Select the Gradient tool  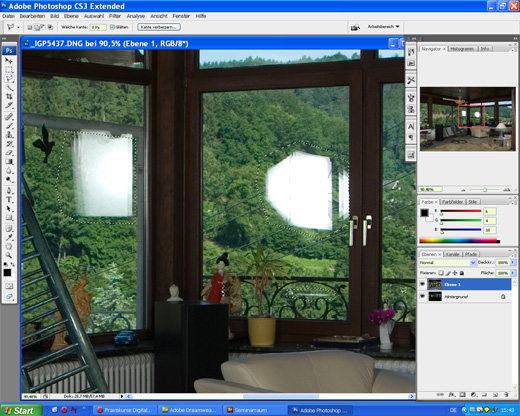[9, 162]
